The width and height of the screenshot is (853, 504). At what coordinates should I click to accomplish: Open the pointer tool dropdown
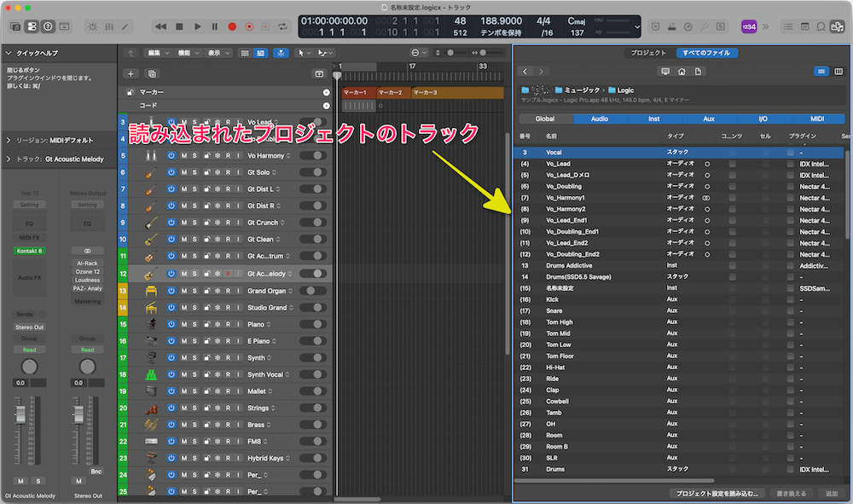point(305,53)
